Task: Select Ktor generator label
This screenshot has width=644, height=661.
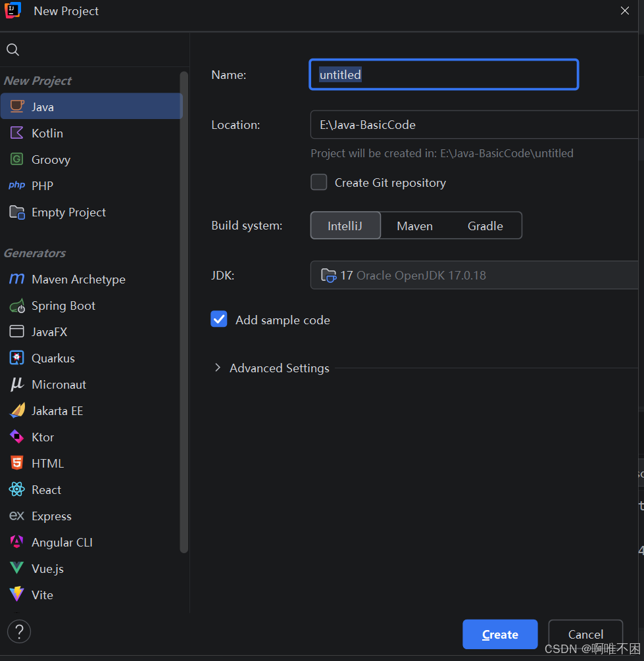Action: pos(43,437)
